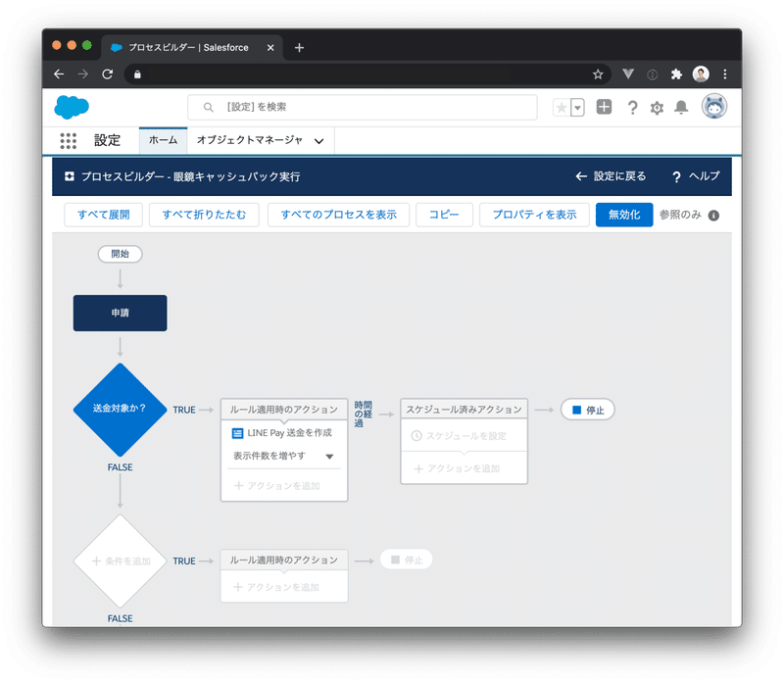The width and height of the screenshot is (784, 683).
Task: Click the lock icon in the address bar
Action: pos(137,74)
